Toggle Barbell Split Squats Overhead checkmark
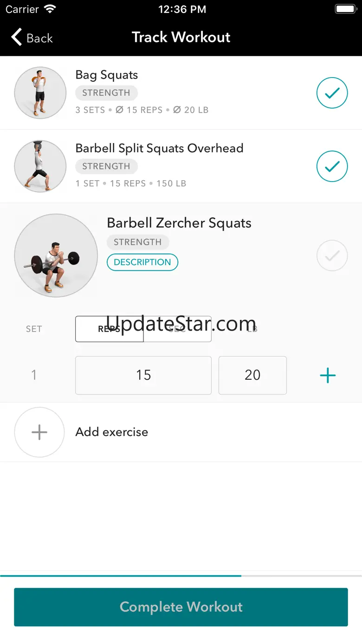 (x=332, y=166)
